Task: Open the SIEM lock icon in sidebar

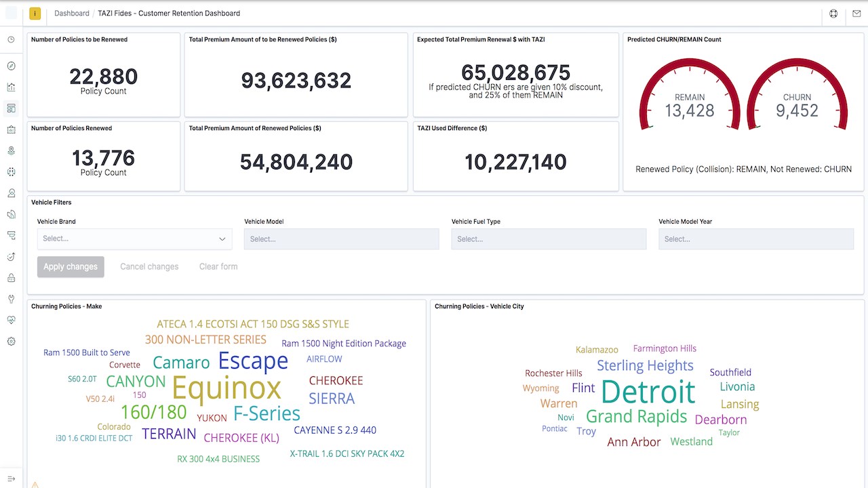Action: [11, 277]
